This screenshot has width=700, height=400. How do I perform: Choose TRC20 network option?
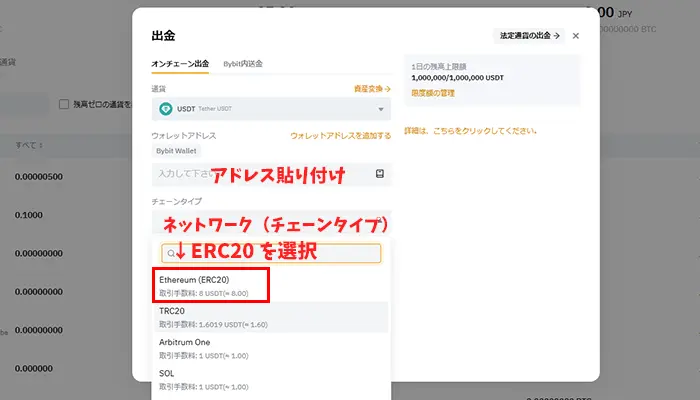(x=271, y=317)
